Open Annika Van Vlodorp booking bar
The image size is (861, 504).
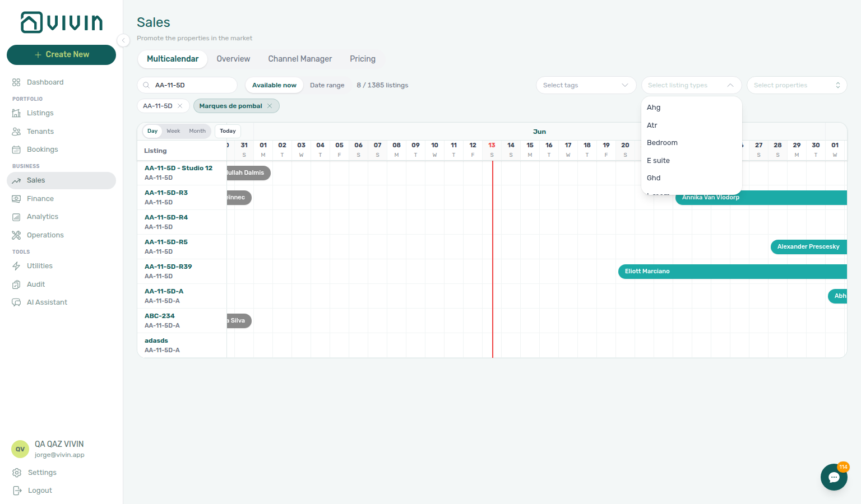click(x=761, y=198)
